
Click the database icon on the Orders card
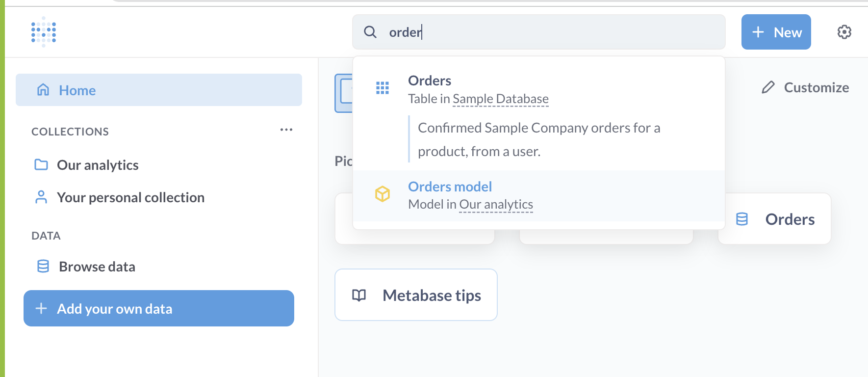(741, 219)
